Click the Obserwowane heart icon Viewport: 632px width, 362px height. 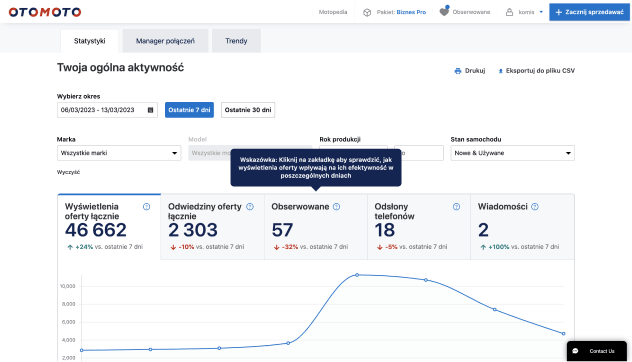(x=444, y=12)
